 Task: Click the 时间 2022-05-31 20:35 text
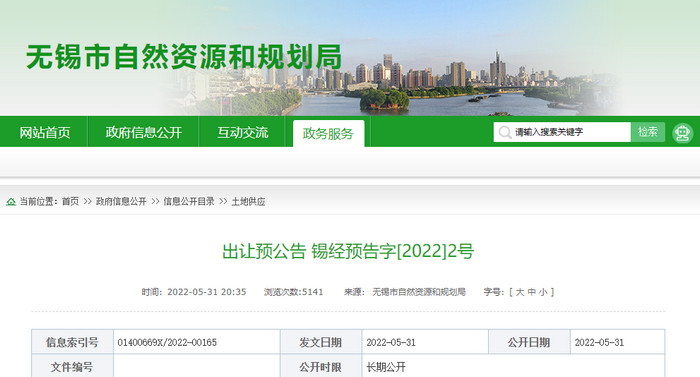(x=194, y=292)
